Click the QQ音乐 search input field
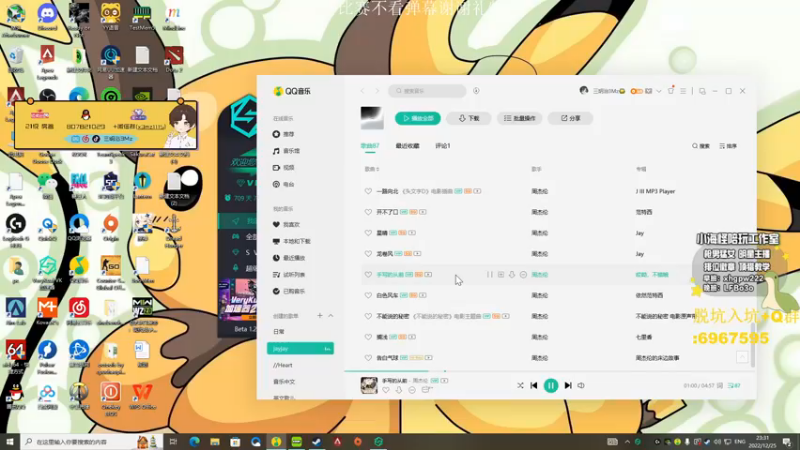Image resolution: width=800 pixels, height=450 pixels. tap(427, 91)
